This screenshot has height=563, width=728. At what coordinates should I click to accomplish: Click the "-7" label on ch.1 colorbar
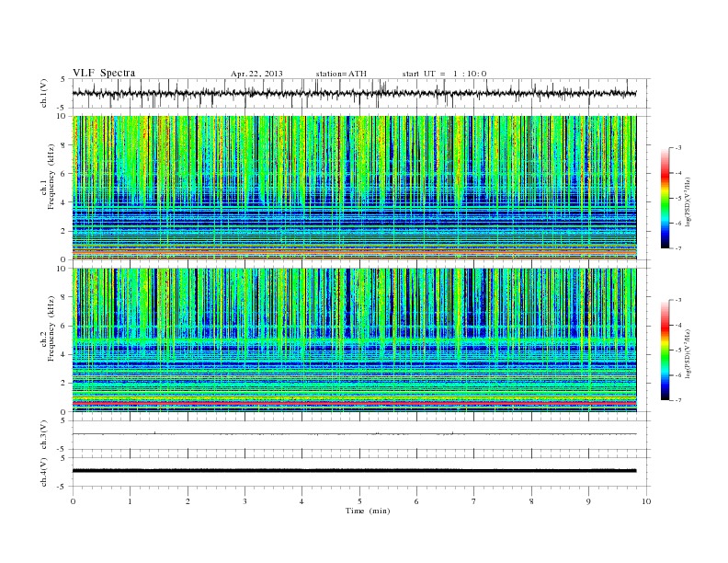coord(678,248)
